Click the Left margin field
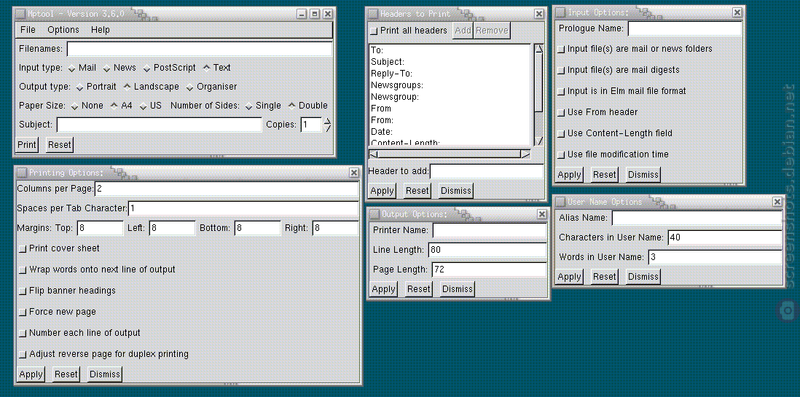The image size is (800, 397). pyautogui.click(x=172, y=228)
